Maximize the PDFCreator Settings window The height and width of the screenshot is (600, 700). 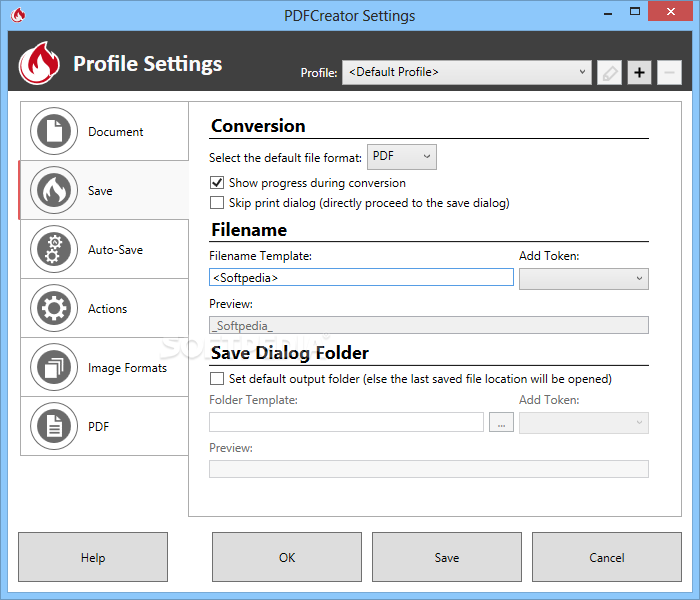click(x=635, y=12)
